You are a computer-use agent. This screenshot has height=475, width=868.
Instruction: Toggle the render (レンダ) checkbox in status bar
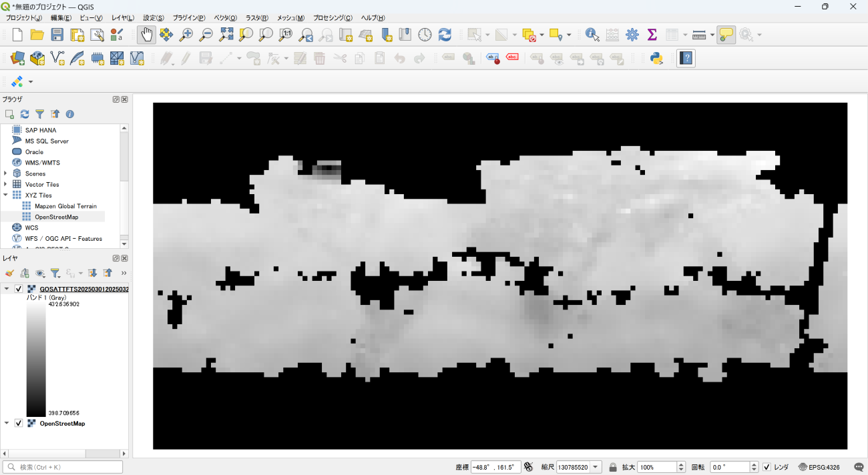coord(767,467)
